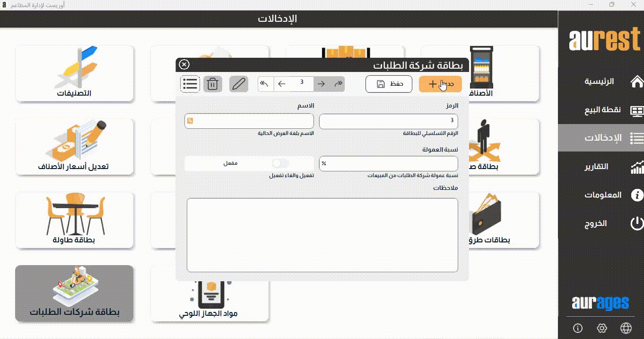Click the circled info icon at sidebar bottom
Image resolution: width=644 pixels, height=339 pixels.
(577, 328)
